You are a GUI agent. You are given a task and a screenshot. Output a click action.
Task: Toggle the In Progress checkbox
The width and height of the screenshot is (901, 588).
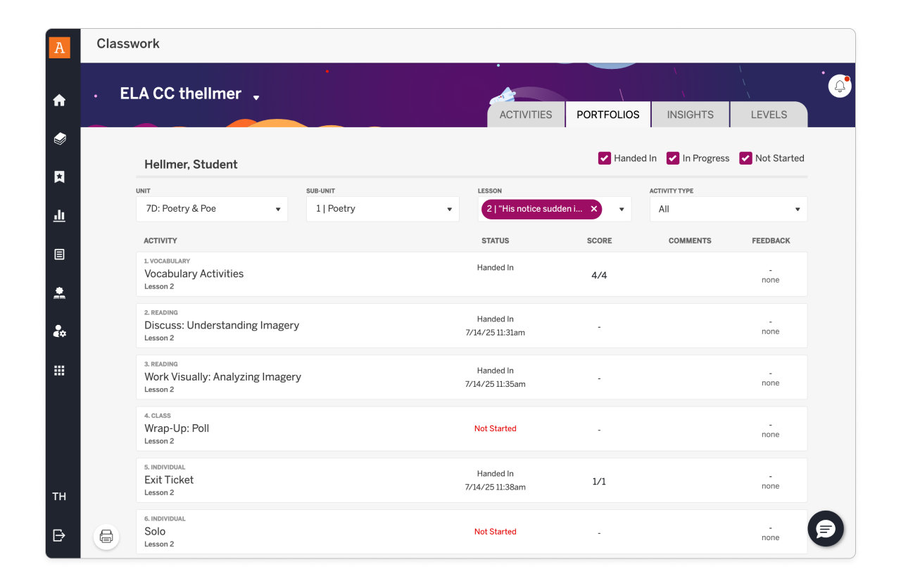tap(672, 158)
